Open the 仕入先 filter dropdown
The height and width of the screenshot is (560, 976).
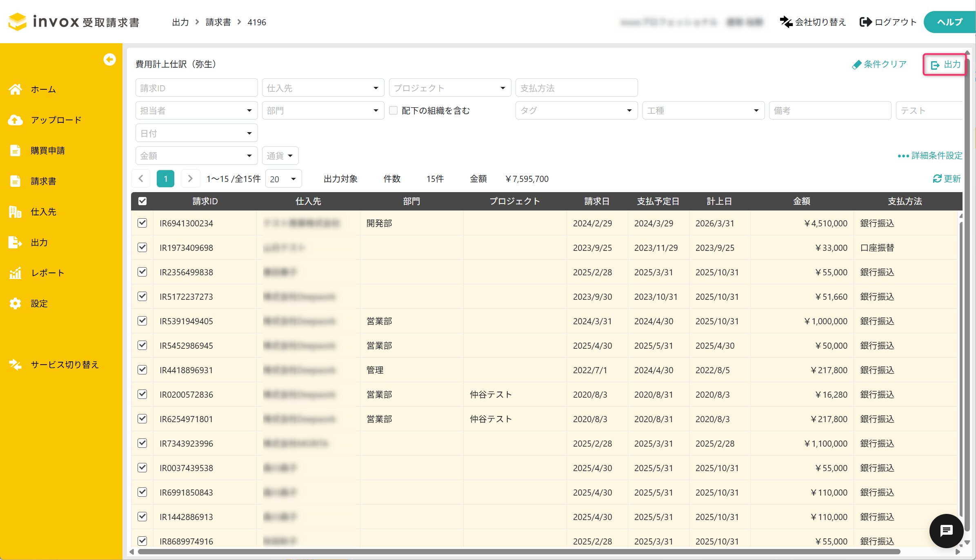pyautogui.click(x=322, y=88)
